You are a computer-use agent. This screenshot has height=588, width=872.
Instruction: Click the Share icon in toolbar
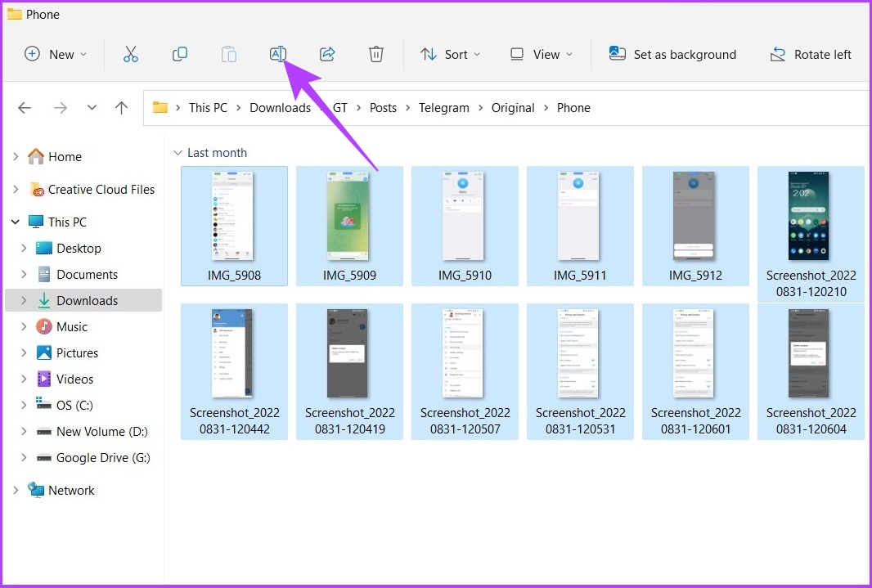[327, 54]
